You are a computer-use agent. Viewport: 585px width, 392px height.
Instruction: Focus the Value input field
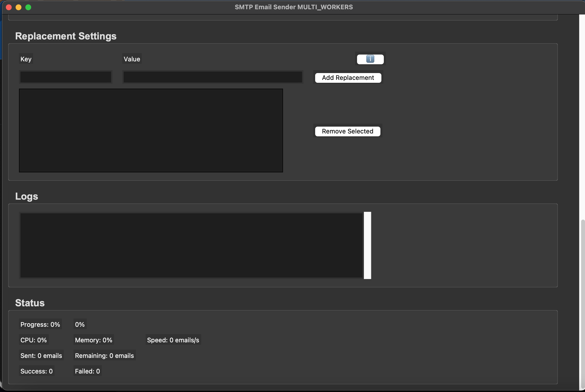tap(213, 77)
